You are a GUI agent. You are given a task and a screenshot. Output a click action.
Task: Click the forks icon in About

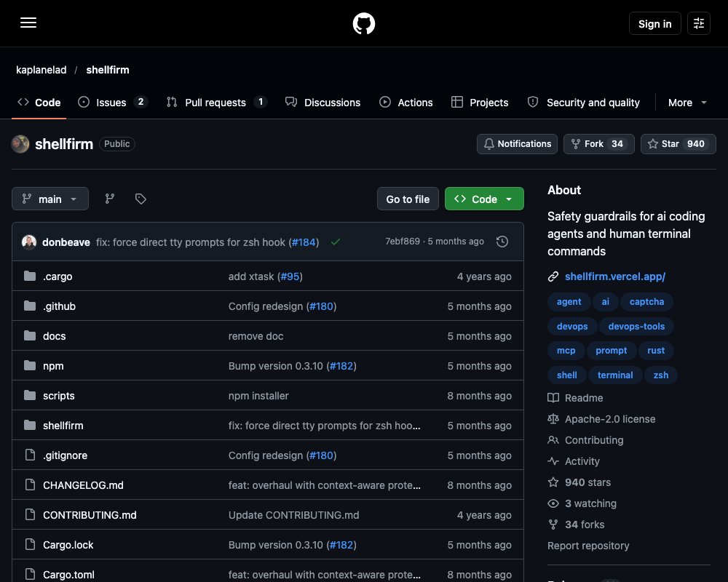point(553,525)
